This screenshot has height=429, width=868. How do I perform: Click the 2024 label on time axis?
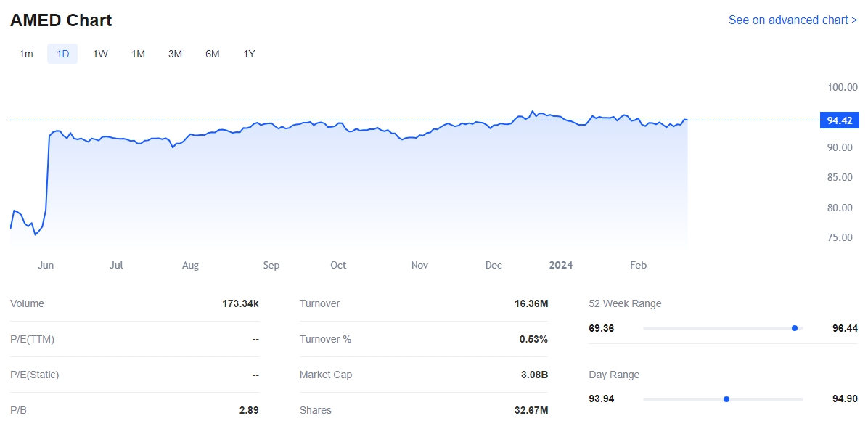(x=561, y=266)
